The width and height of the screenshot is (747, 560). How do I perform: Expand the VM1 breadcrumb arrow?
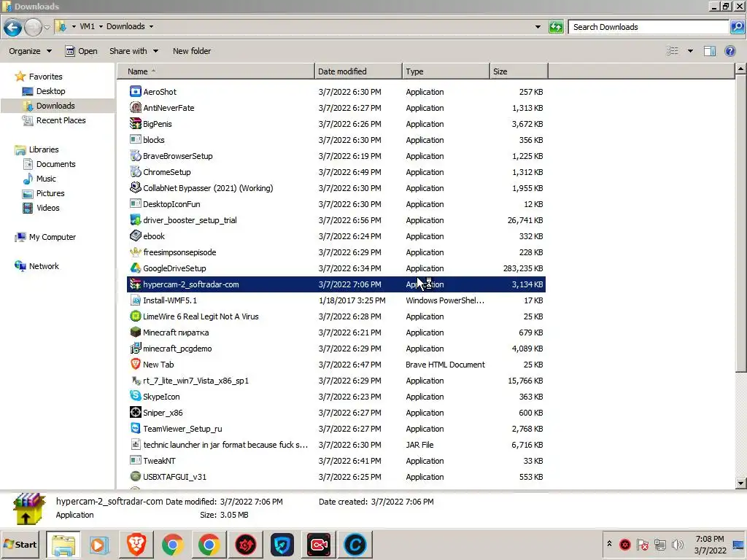[x=101, y=27]
